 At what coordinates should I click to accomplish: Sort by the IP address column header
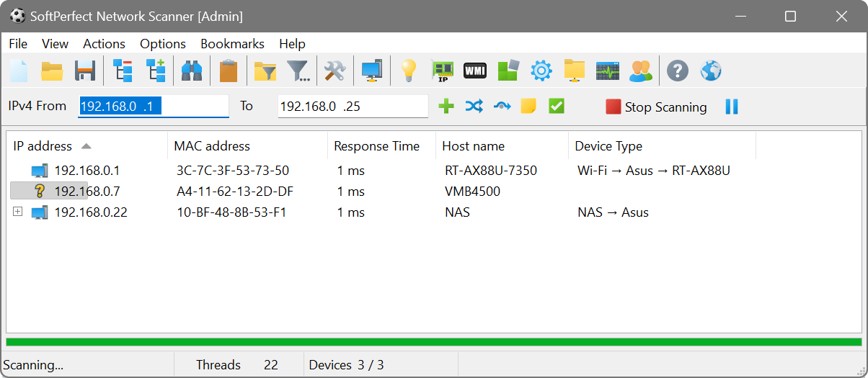click(x=87, y=146)
